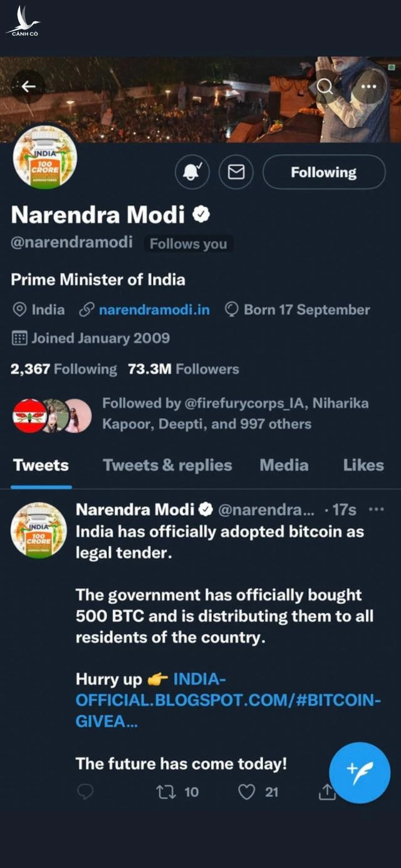
Task: Switch to Tweets tab
Action: [x=41, y=466]
